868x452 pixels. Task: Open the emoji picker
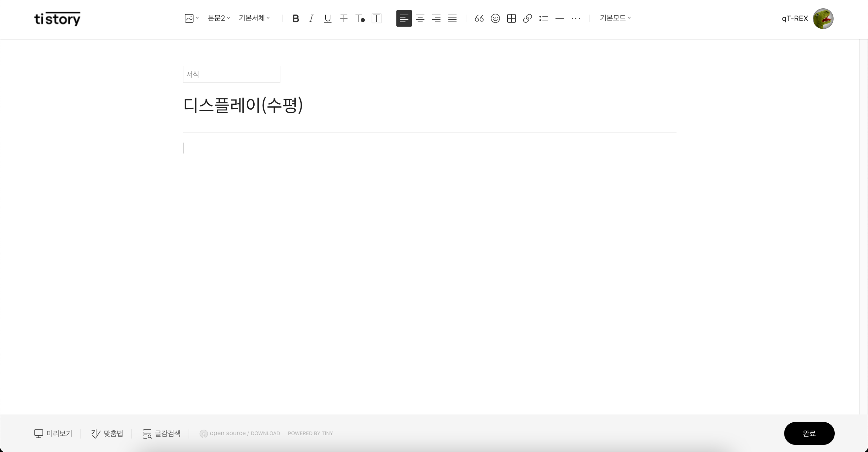point(495,18)
